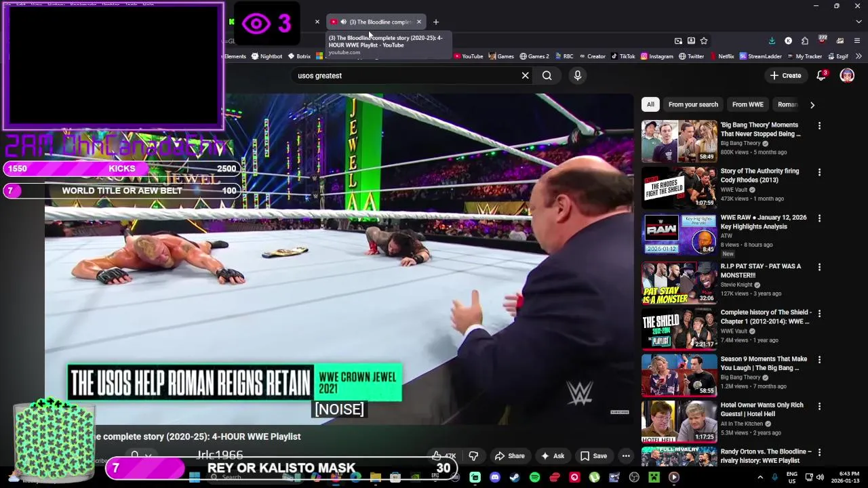
Task: Click the magnifier search button
Action: pos(547,76)
